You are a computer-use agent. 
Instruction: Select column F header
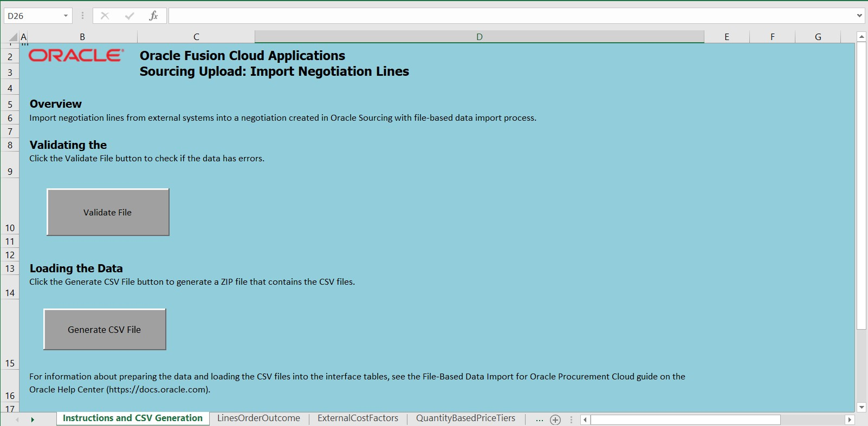point(772,37)
